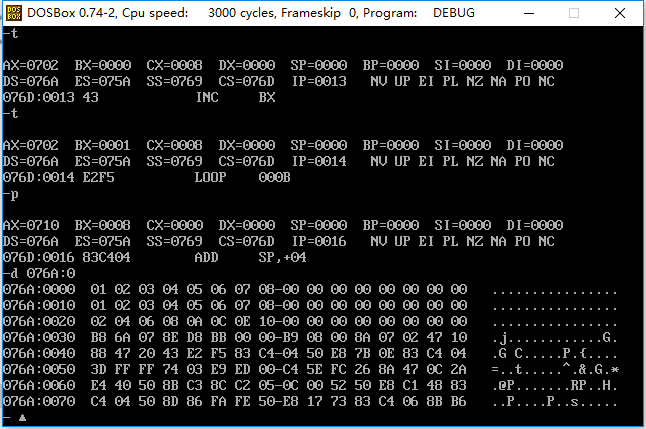This screenshot has height=429, width=646.
Task: Click the '076A:0010' memory address
Action: pos(39,305)
